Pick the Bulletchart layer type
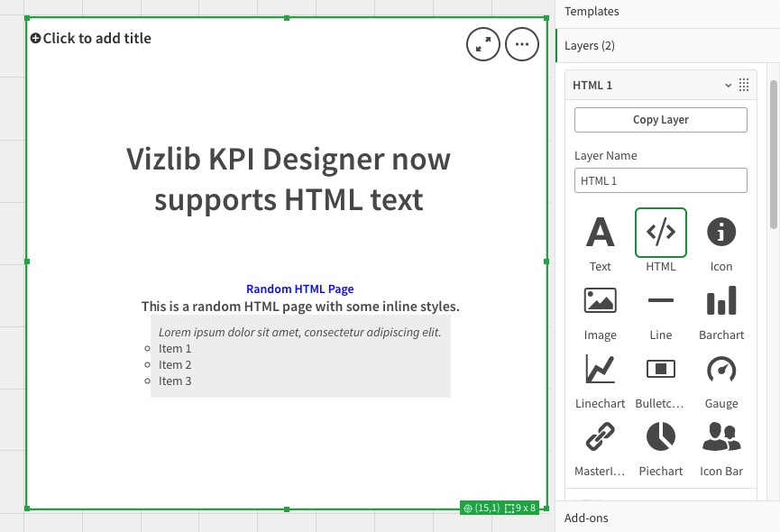Screen dimensions: 780x532 pos(661,369)
